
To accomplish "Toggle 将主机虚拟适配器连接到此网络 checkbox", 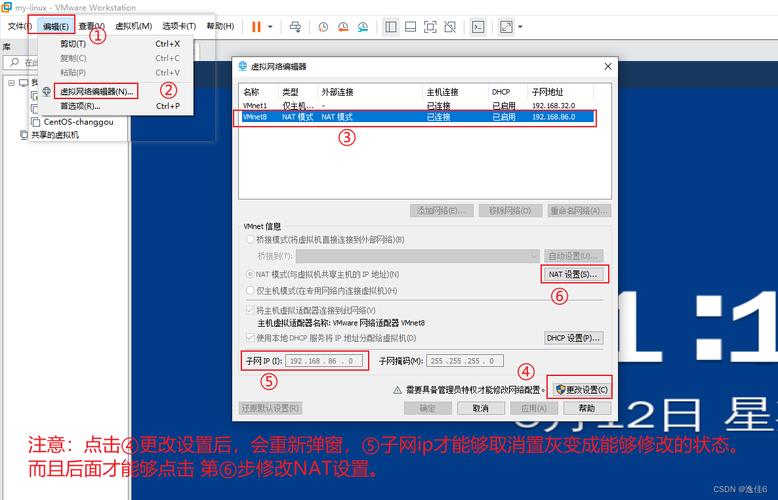I will pyautogui.click(x=251, y=310).
